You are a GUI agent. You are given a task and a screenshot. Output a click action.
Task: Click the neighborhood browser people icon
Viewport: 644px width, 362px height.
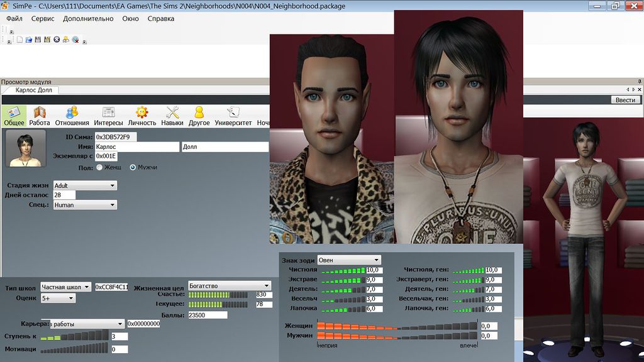[x=65, y=40]
